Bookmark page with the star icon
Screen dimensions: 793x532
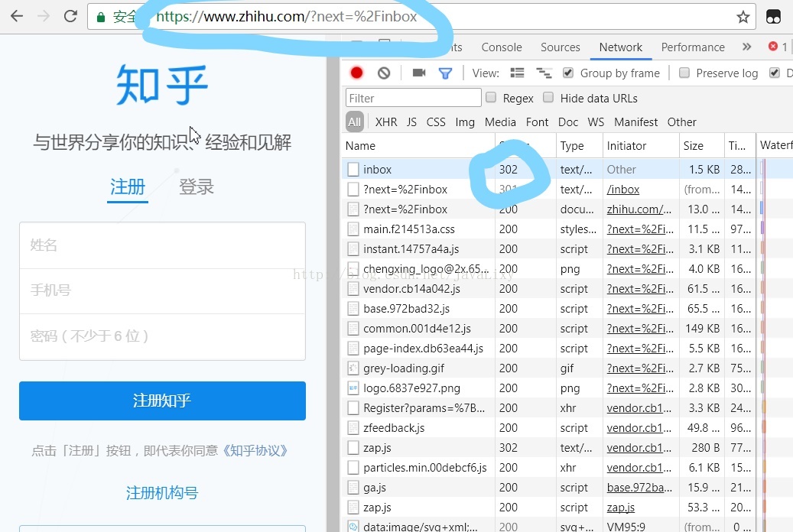point(743,17)
